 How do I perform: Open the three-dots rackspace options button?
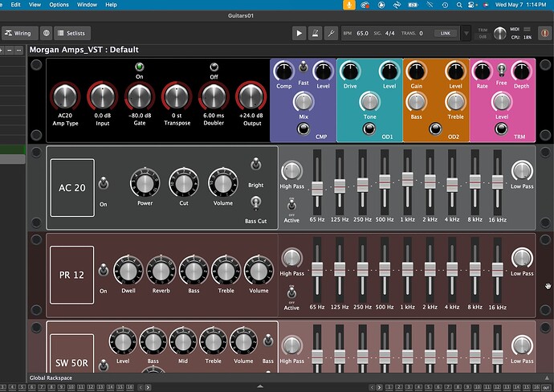coord(18,50)
